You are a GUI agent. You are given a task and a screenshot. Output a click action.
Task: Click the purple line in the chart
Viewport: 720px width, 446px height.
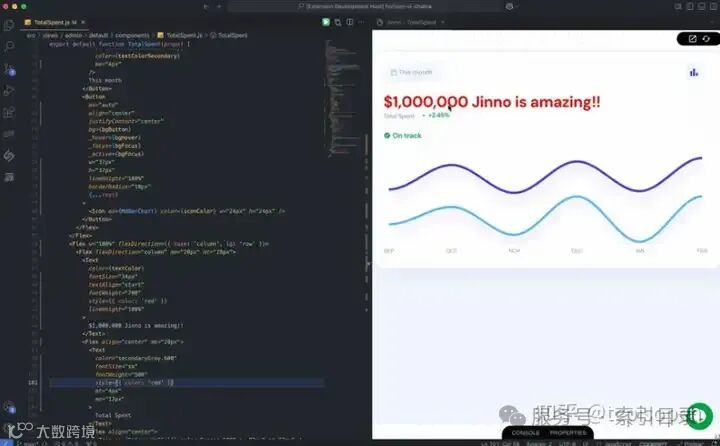pos(545,176)
